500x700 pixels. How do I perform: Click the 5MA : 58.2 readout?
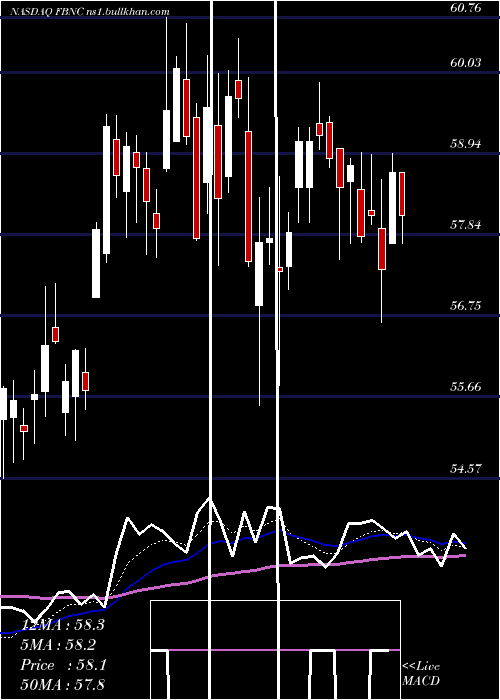coord(59,645)
